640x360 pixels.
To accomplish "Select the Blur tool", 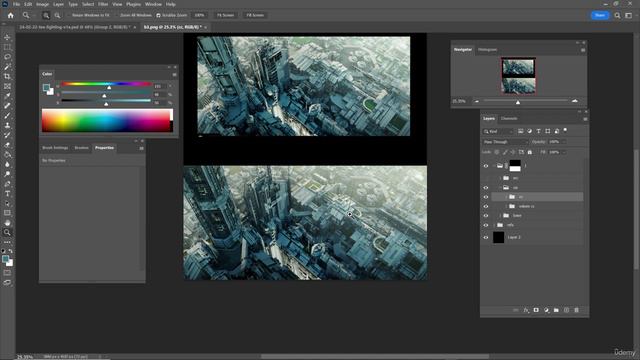I will point(7,164).
